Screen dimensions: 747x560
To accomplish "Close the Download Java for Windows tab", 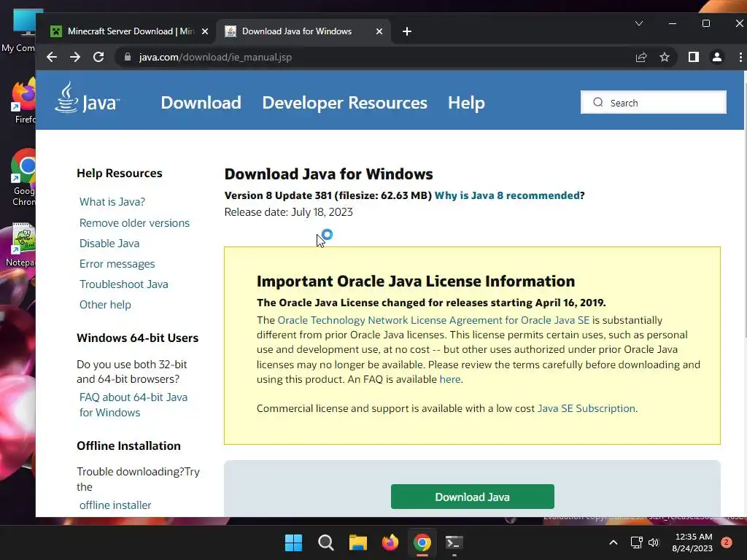I will click(379, 31).
